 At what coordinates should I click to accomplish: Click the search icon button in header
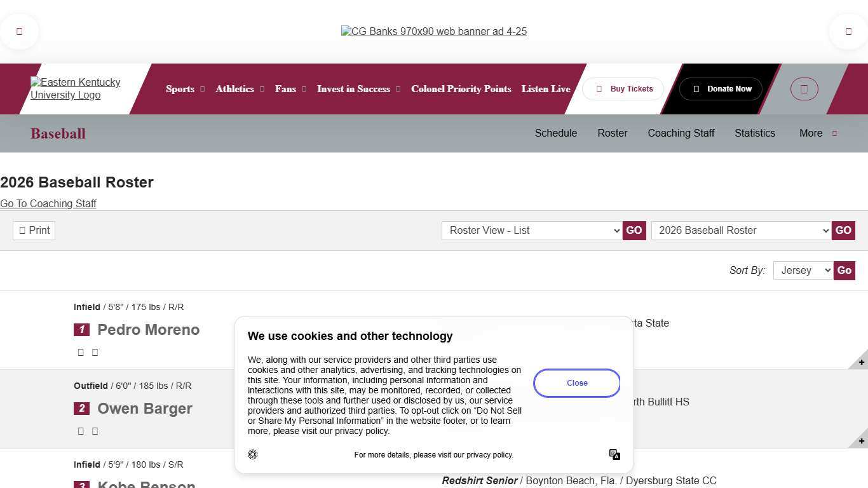coord(804,89)
